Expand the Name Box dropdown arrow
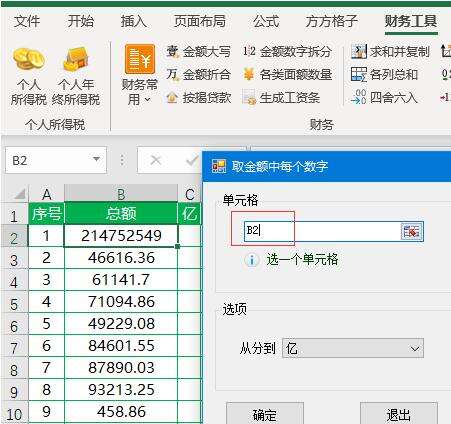This screenshot has height=424, width=451. (x=97, y=159)
